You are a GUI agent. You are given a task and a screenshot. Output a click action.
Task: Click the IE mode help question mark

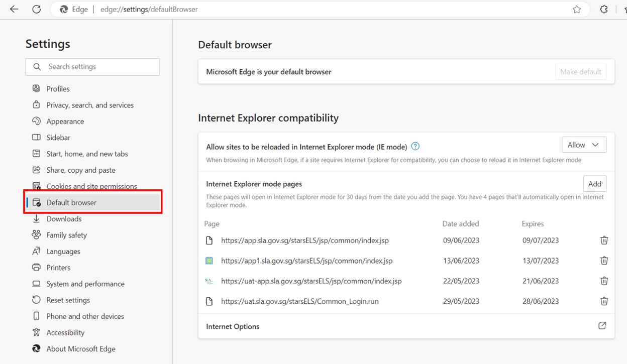[x=415, y=147]
